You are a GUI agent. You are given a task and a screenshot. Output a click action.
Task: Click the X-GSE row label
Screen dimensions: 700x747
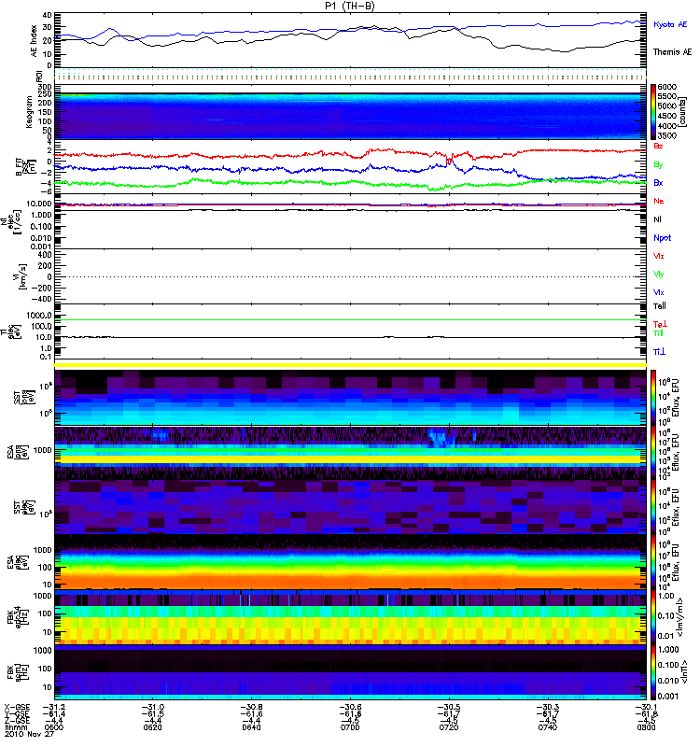pos(17,707)
